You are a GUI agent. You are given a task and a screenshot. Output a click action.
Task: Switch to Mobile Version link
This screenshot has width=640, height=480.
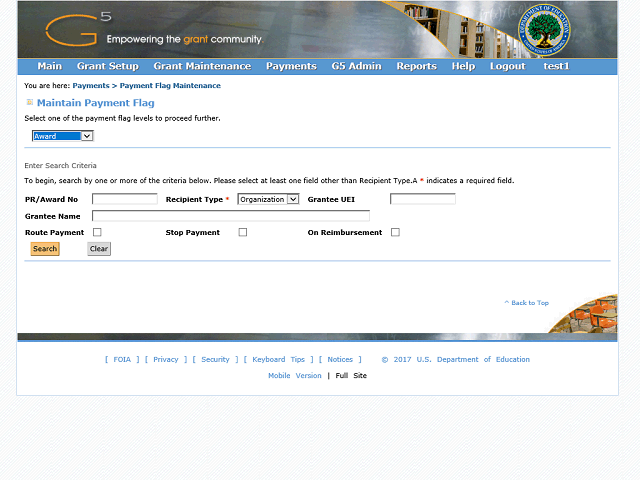click(295, 376)
